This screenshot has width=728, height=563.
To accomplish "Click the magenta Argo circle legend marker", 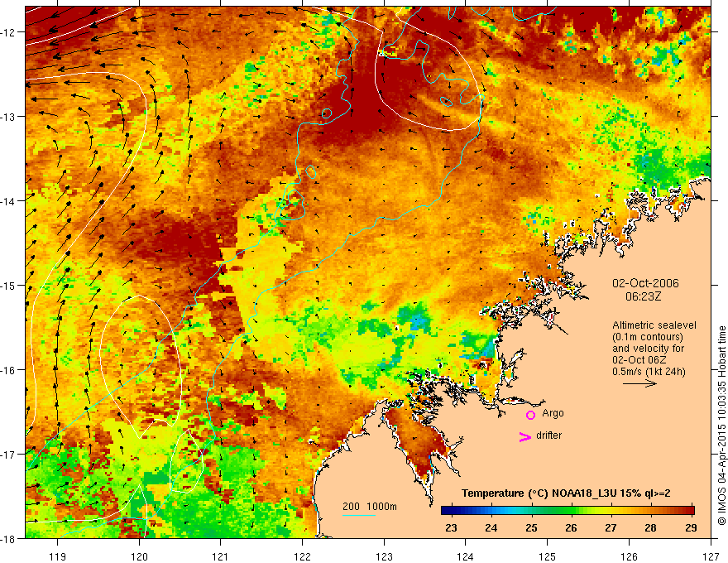I will coord(530,415).
